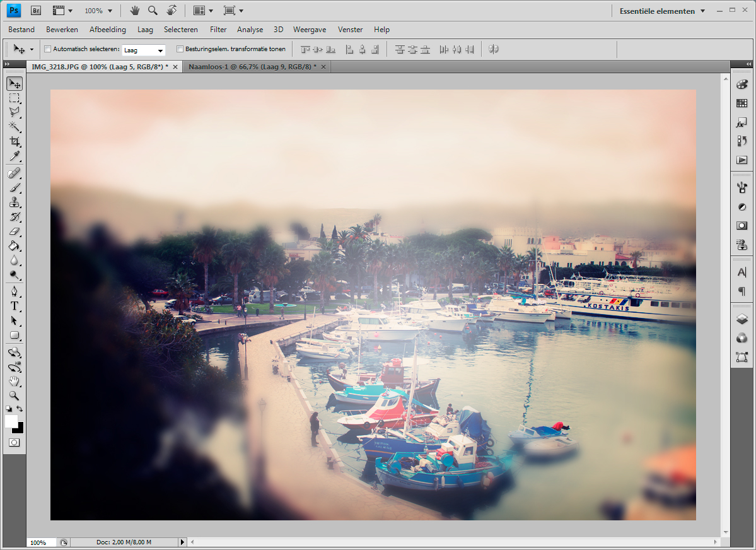Select the Eyedropper tool
Viewport: 756px width, 550px height.
click(15, 156)
